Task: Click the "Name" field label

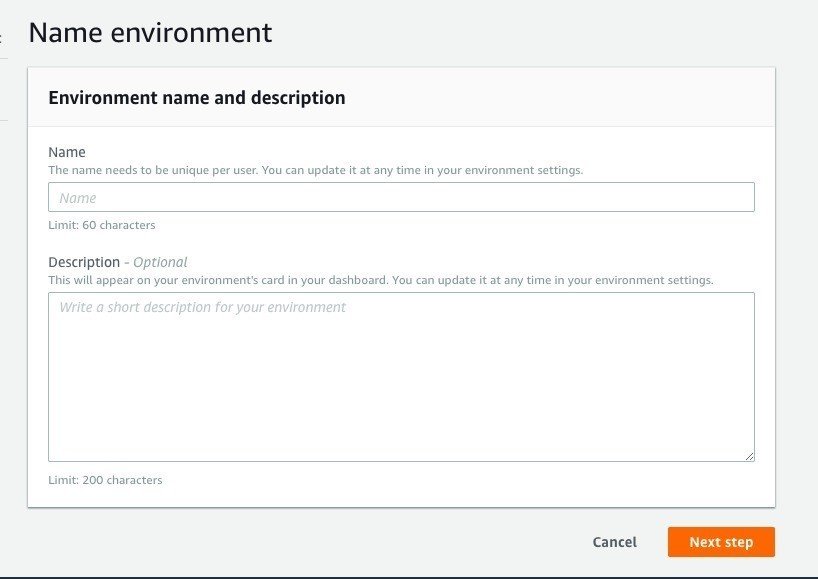Action: [x=67, y=153]
